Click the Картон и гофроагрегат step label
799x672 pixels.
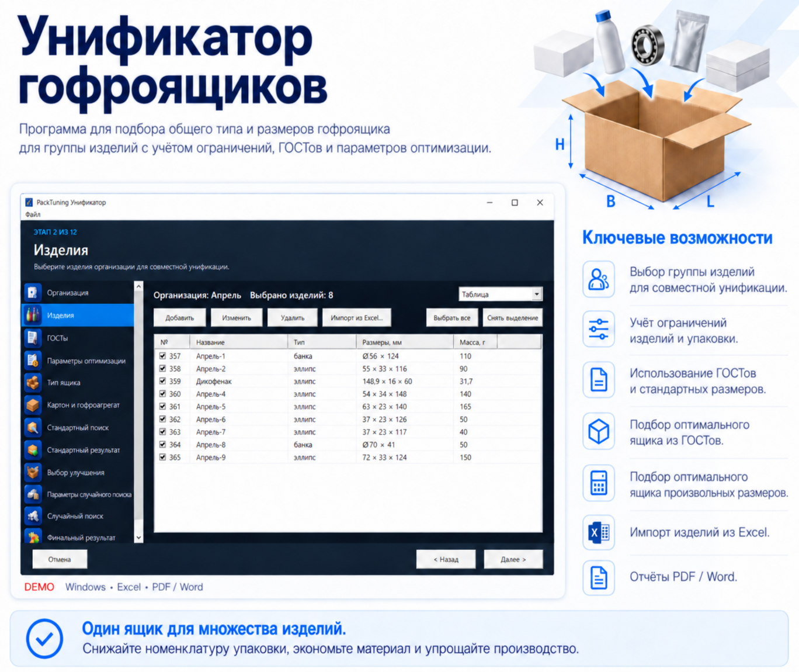pos(83,405)
